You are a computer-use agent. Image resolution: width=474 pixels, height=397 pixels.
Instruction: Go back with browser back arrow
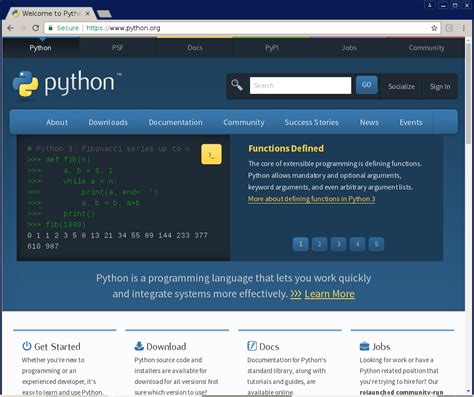10,28
